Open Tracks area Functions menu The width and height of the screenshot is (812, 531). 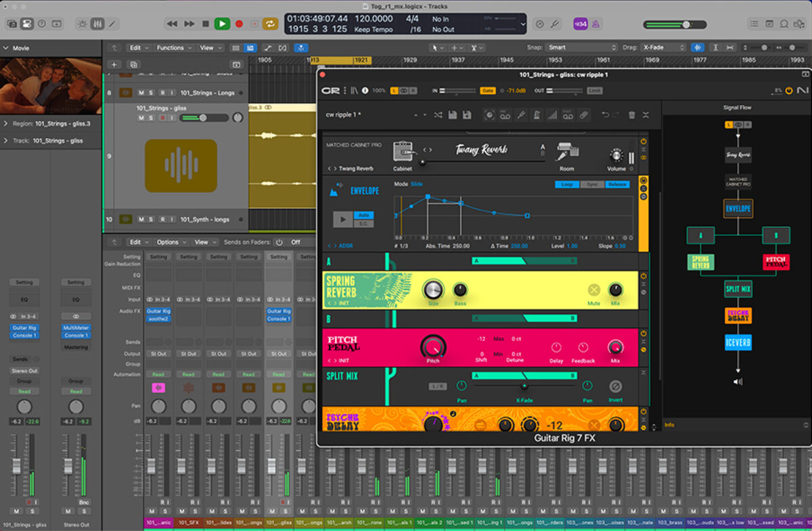(x=173, y=48)
